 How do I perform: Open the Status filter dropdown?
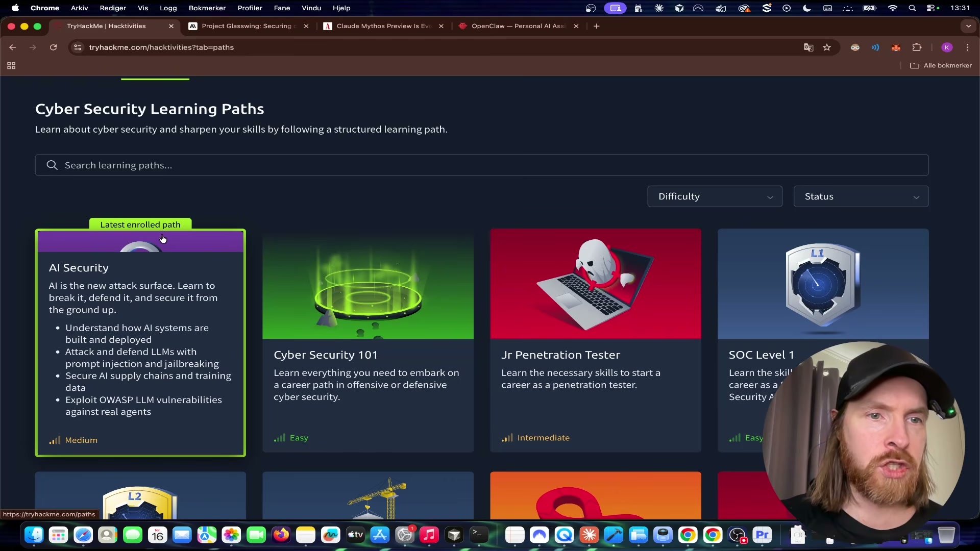click(x=861, y=196)
